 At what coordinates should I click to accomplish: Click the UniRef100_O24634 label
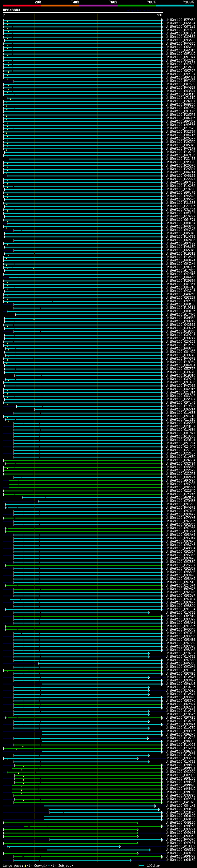[x=180, y=460]
